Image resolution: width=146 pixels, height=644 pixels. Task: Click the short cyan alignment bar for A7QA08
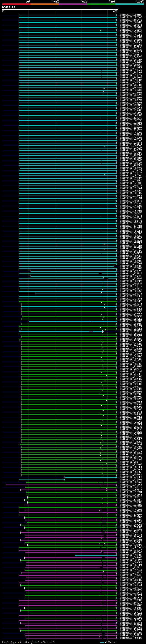(x=42, y=480)
